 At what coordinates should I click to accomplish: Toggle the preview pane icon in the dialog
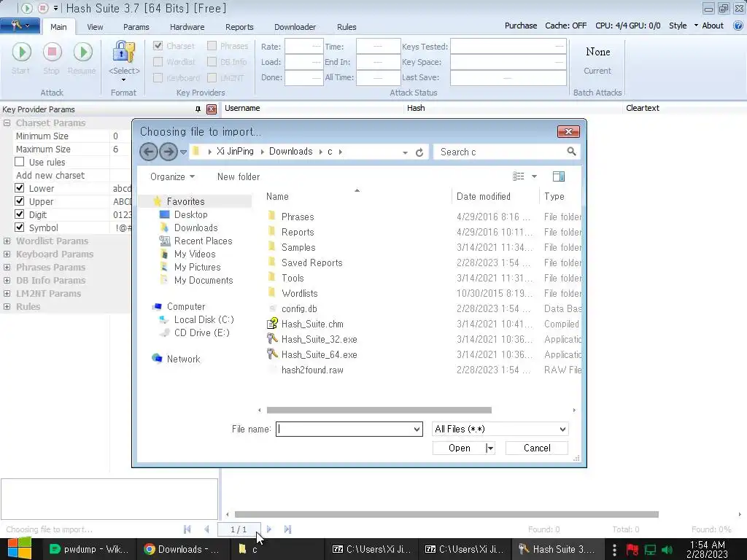tap(559, 176)
